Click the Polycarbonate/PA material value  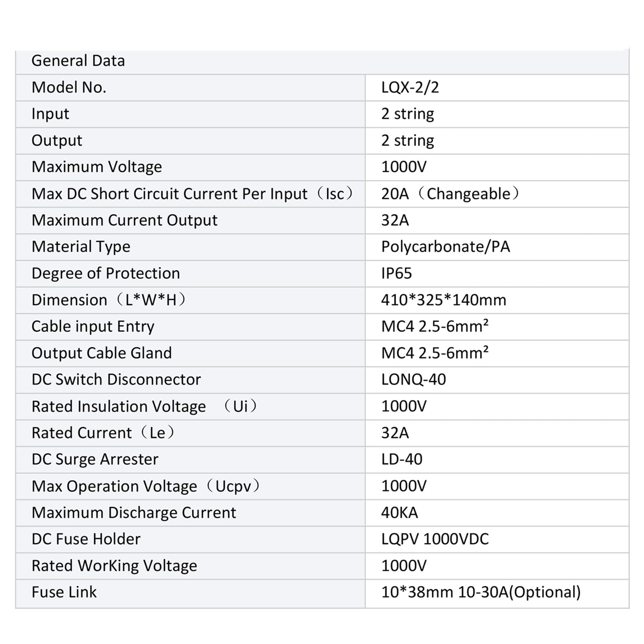click(x=446, y=247)
